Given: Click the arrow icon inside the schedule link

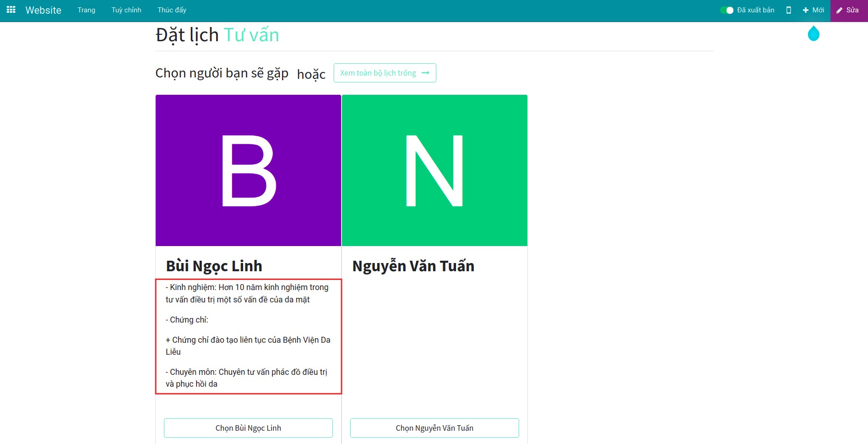Looking at the screenshot, I should pyautogui.click(x=426, y=72).
